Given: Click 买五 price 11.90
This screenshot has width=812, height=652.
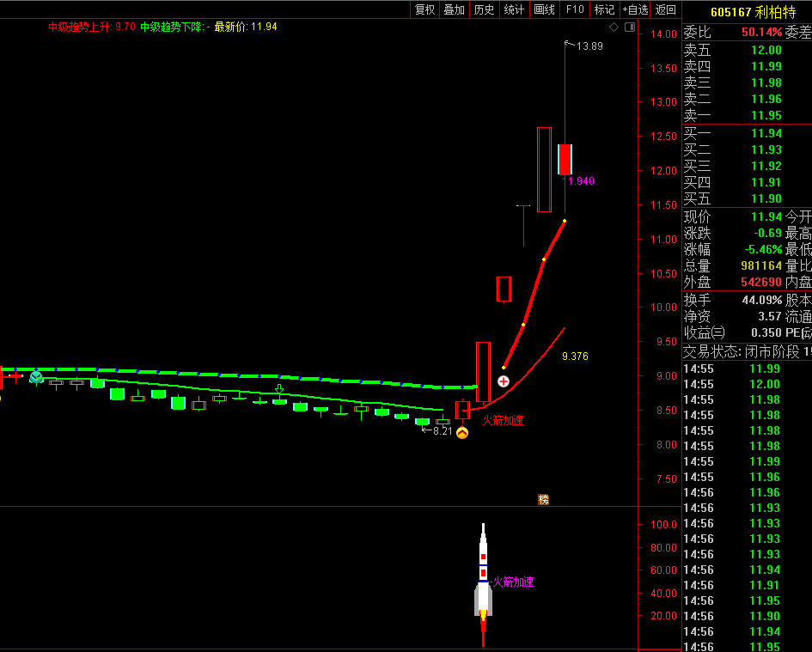Looking at the screenshot, I should [766, 198].
